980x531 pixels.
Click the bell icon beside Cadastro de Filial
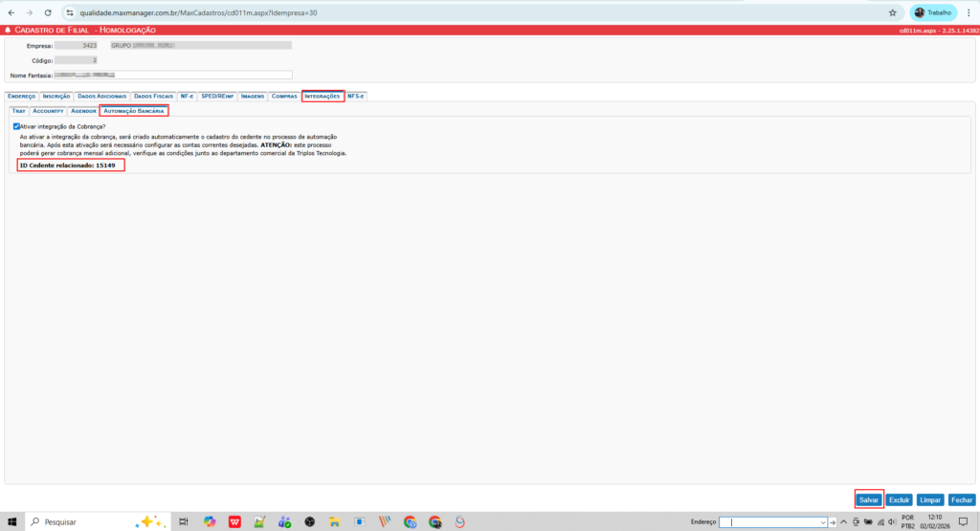pyautogui.click(x=8, y=31)
